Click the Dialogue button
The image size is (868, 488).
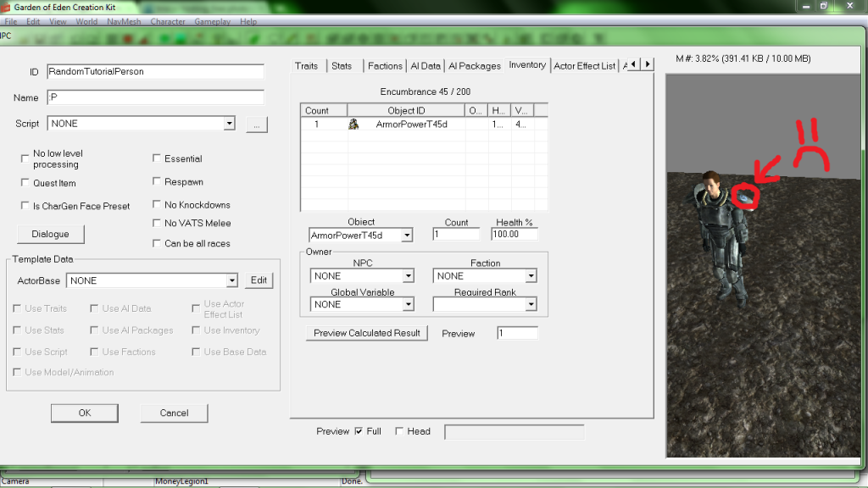[50, 234]
